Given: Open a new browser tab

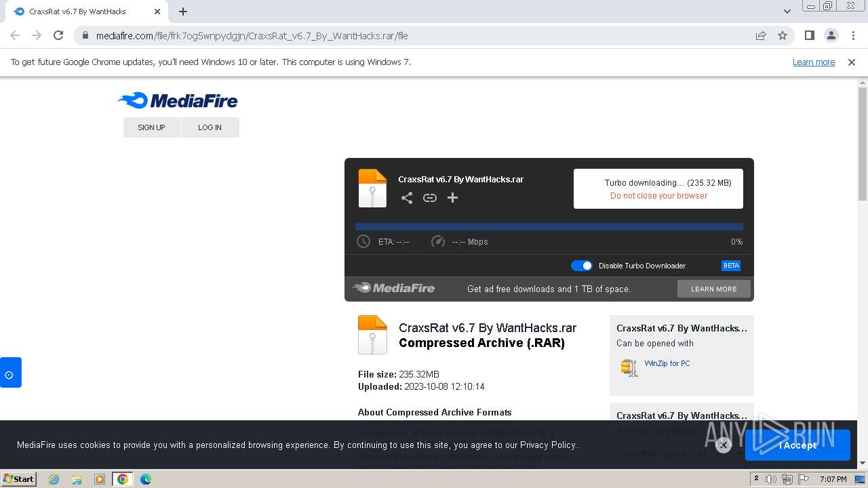Looking at the screenshot, I should pyautogui.click(x=183, y=12).
